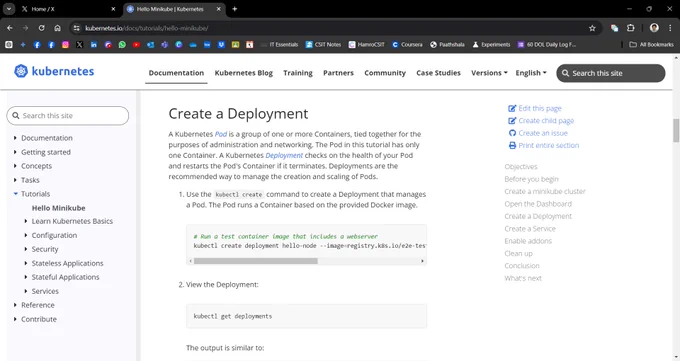Image resolution: width=680 pixels, height=361 pixels.
Task: Open the Versions dropdown
Action: pos(489,73)
